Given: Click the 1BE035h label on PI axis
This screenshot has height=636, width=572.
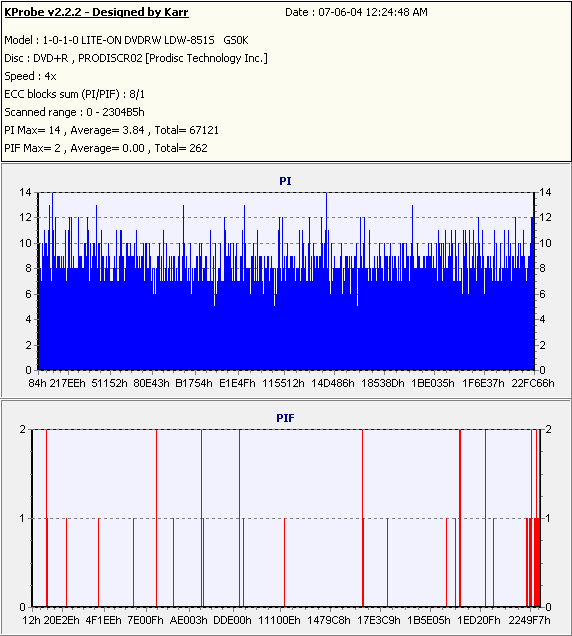Looking at the screenshot, I should tap(433, 383).
